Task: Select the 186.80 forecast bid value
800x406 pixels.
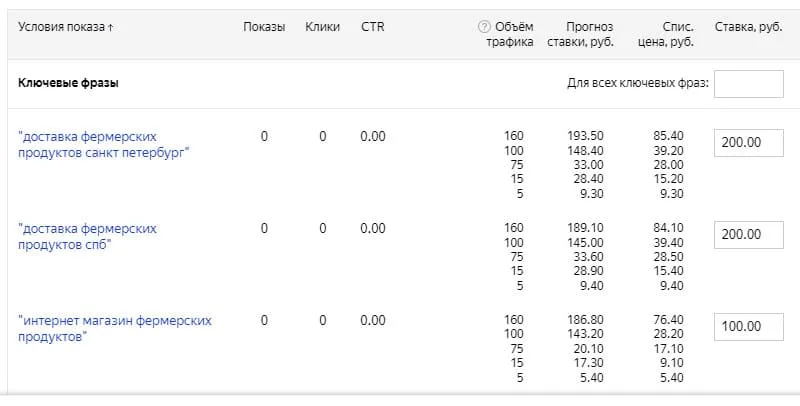Action: pyautogui.click(x=584, y=320)
